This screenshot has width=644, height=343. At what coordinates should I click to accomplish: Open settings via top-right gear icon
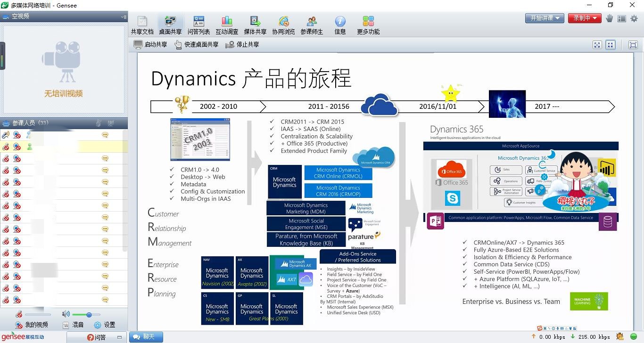(634, 18)
